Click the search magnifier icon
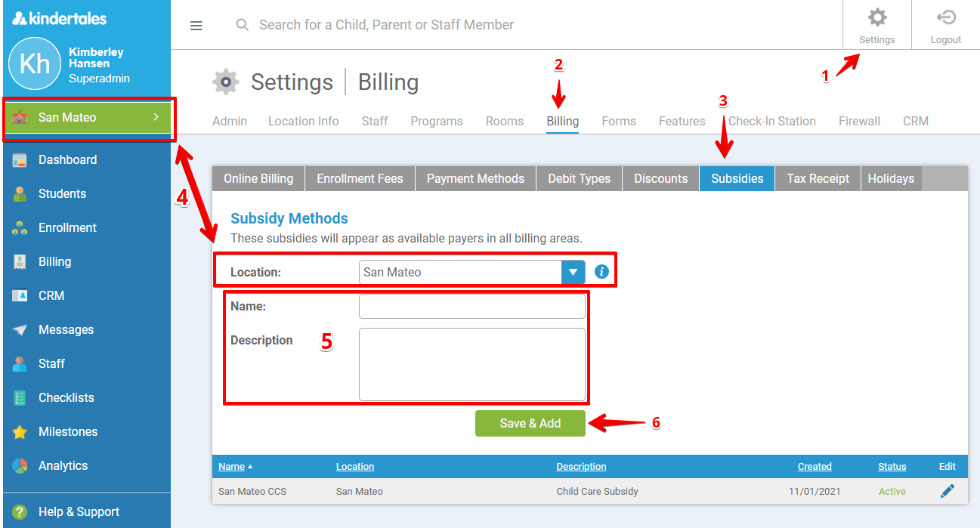Image resolution: width=980 pixels, height=528 pixels. pyautogui.click(x=243, y=25)
